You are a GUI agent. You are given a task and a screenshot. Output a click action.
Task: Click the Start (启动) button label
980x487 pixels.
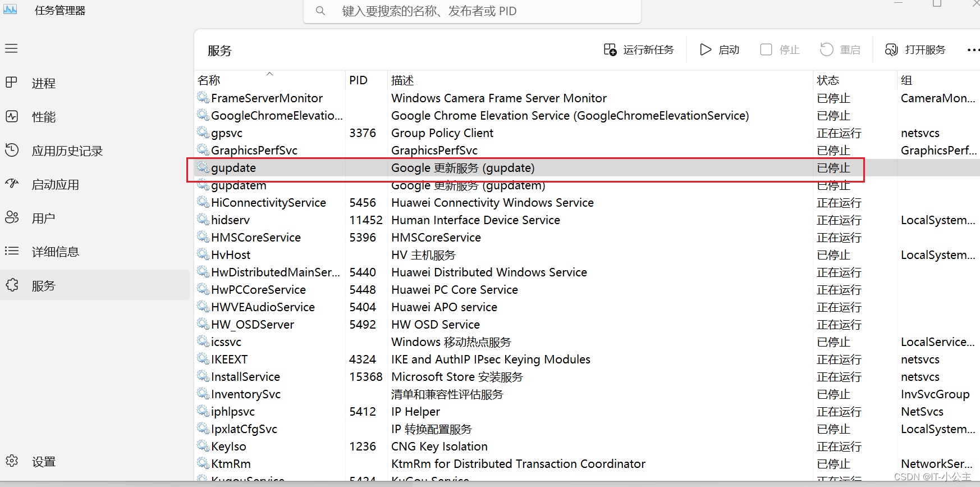click(x=729, y=50)
